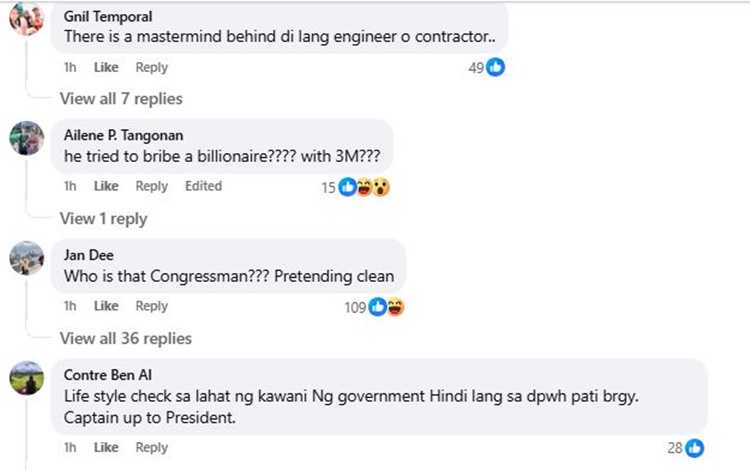Like Jan Dee's Congressman comment

pyautogui.click(x=106, y=306)
